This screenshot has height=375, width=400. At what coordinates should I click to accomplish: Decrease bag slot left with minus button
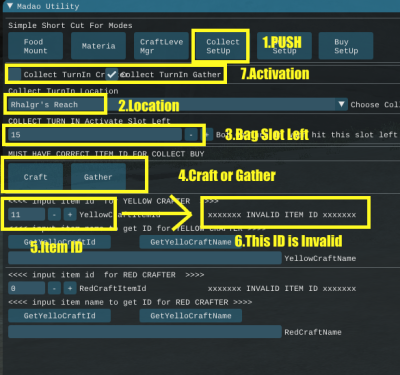click(191, 135)
